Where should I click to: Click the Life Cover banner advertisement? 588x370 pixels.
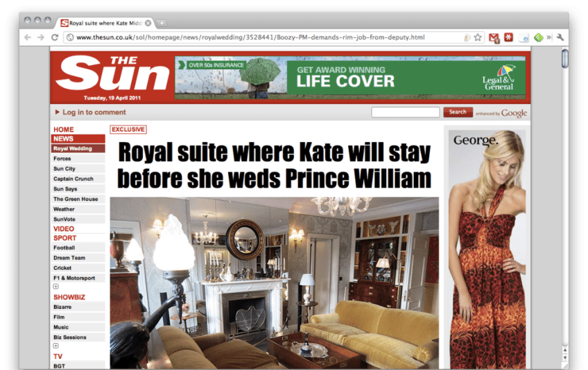350,78
